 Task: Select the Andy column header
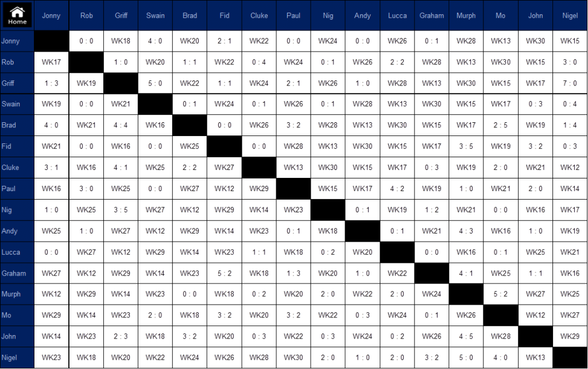tap(363, 15)
